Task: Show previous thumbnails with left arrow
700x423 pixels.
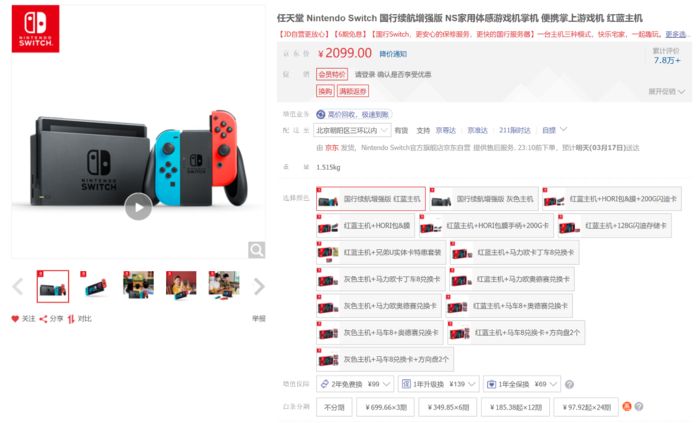Action: point(18,286)
